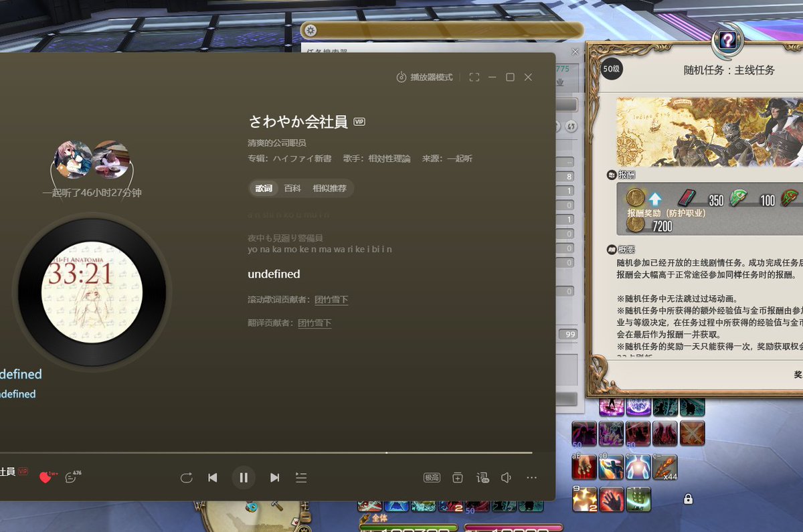Toggle the hotbar padlock icon

tap(688, 499)
